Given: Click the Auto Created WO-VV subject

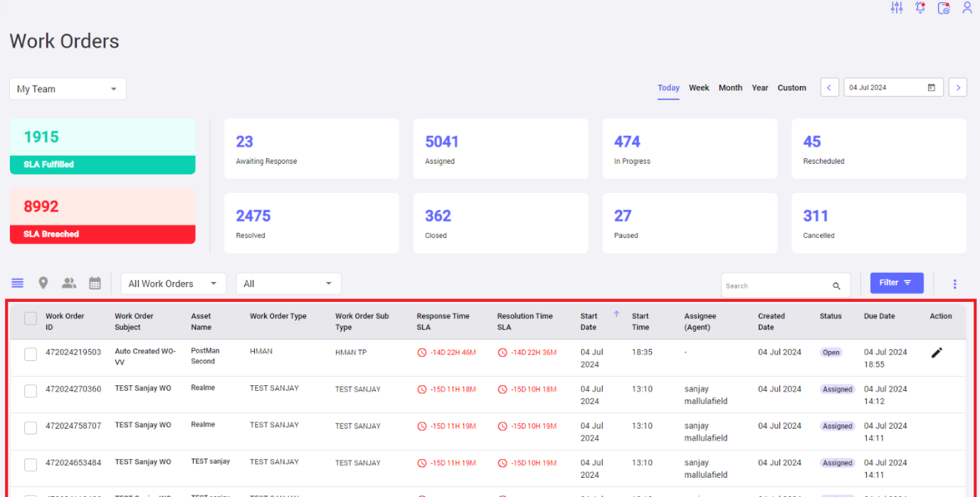Looking at the screenshot, I should point(146,357).
